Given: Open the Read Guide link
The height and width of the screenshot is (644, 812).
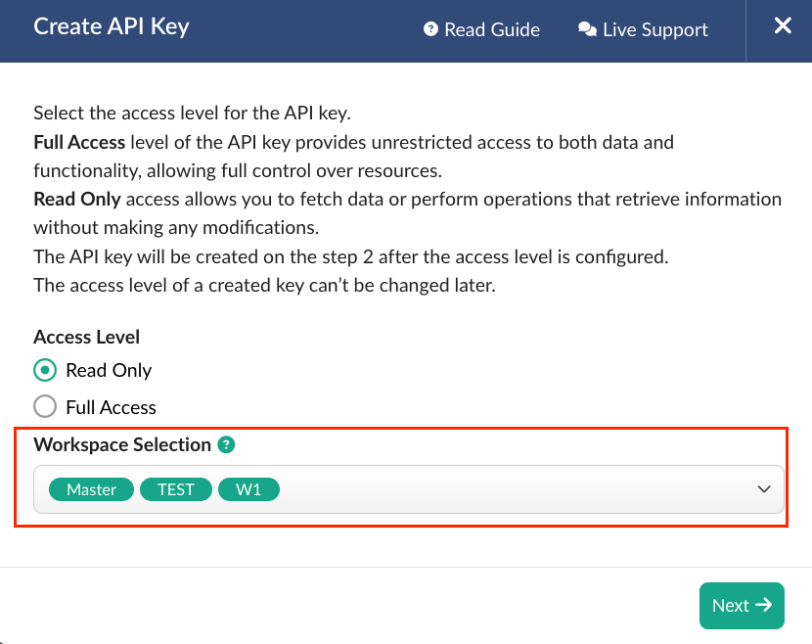Looking at the screenshot, I should [481, 29].
